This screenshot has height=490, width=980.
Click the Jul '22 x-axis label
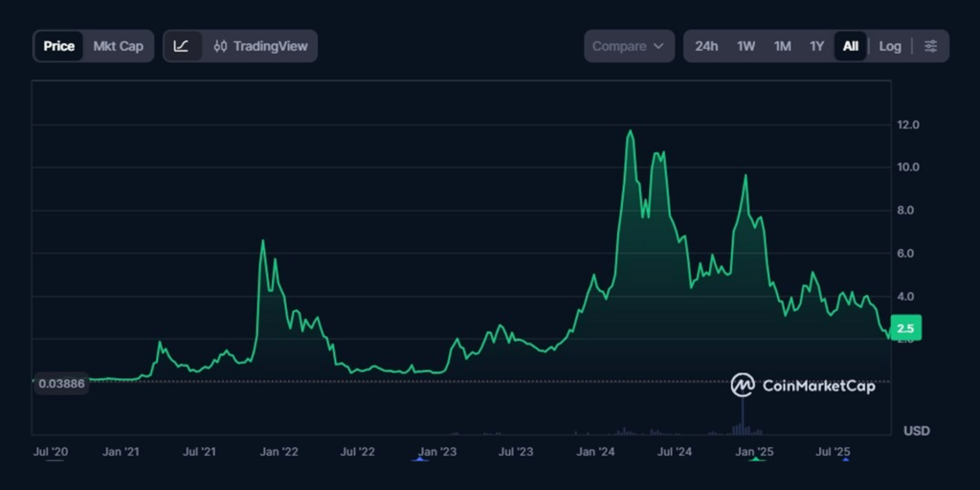(x=358, y=452)
